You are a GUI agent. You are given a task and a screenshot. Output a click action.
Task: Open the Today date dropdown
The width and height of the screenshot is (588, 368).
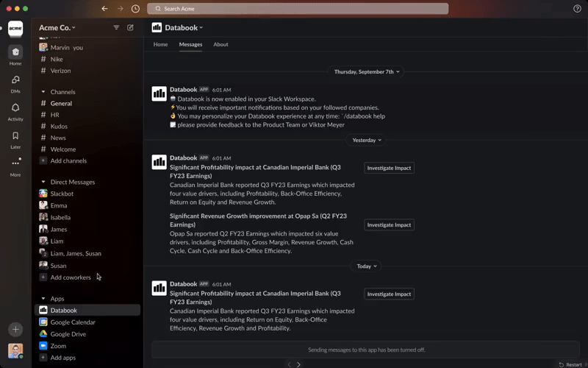pyautogui.click(x=366, y=266)
